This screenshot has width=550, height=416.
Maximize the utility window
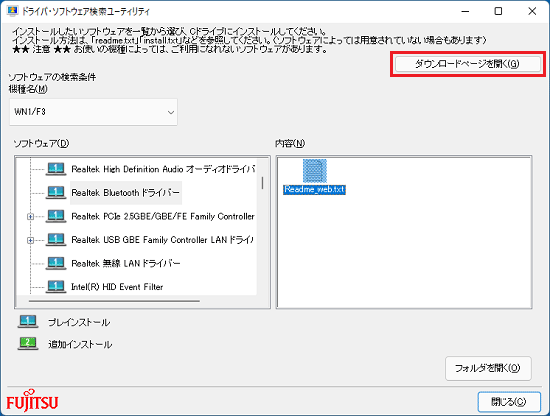pyautogui.click(x=498, y=11)
